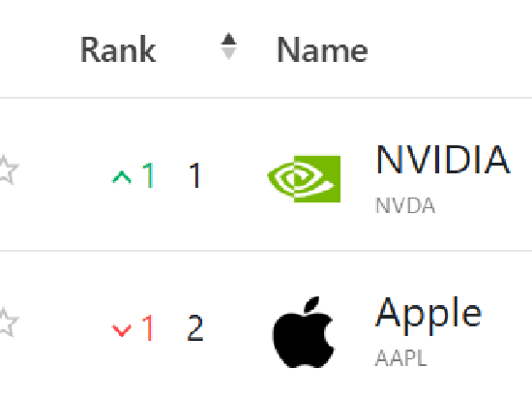Click the ascending sort triangle
This screenshot has width=532, height=399.
[x=228, y=39]
